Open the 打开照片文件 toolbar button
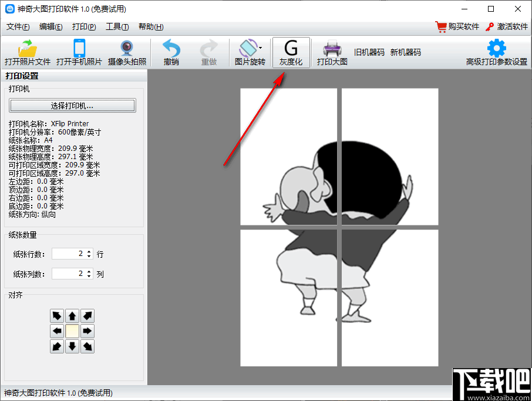 28,53
